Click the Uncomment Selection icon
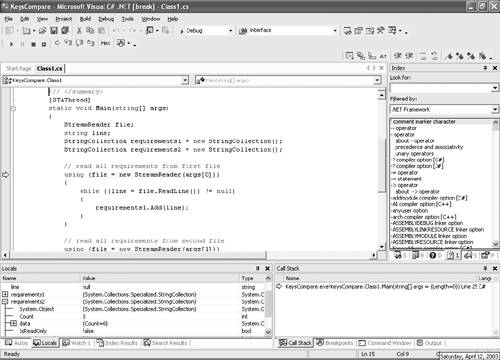This screenshot has height=360, width=500. click(434, 56)
